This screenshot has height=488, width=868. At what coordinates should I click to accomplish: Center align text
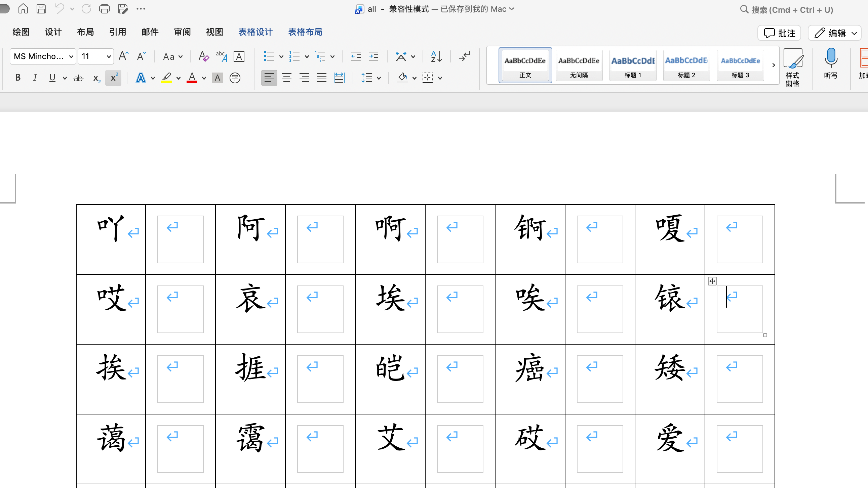(x=287, y=78)
